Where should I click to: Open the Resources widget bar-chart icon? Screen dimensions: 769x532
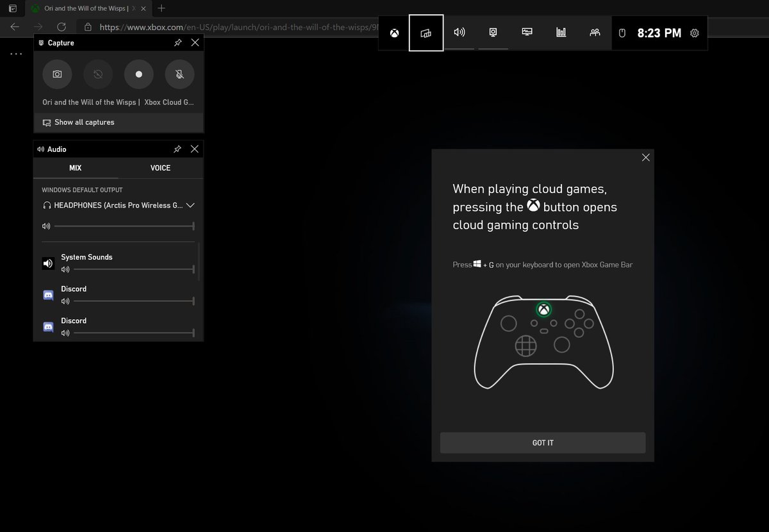[x=561, y=33]
